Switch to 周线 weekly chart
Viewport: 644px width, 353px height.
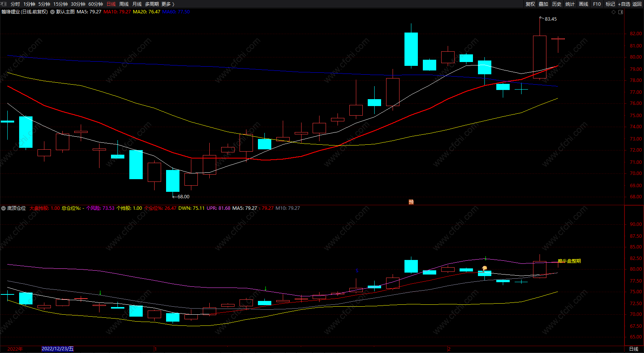[x=124, y=4]
